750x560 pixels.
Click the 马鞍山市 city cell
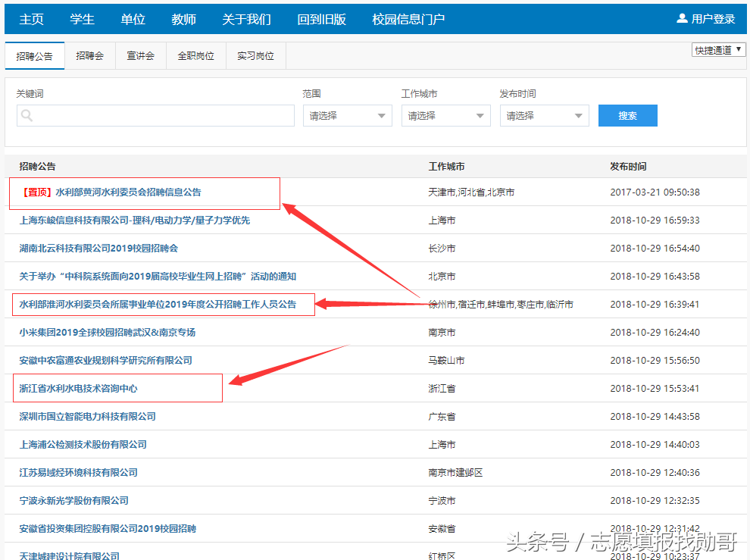coord(446,361)
